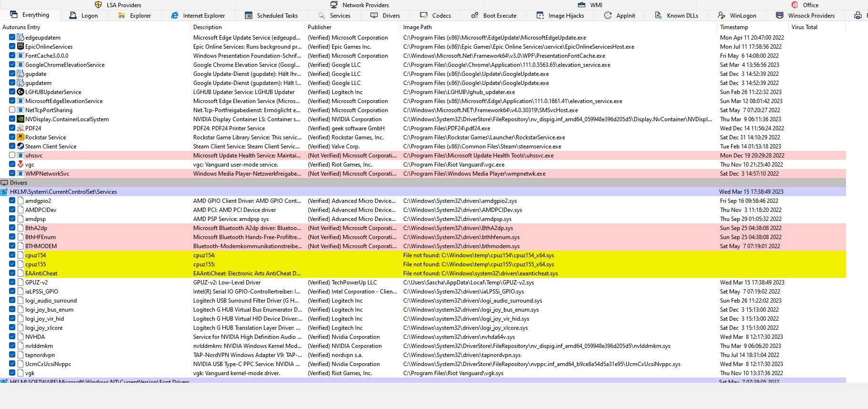This screenshot has height=409, width=868.
Task: Click the HKLM Font Drivers registry row
Action: [x=423, y=381]
